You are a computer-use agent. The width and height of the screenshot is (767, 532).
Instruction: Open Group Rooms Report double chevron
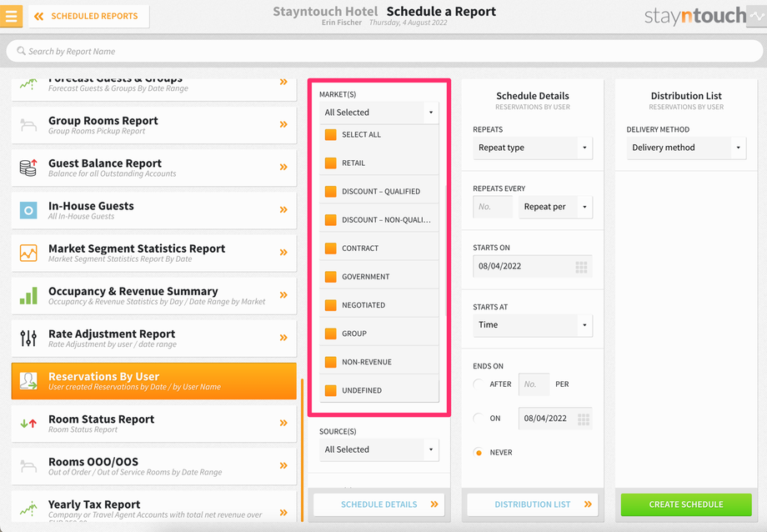(x=283, y=124)
